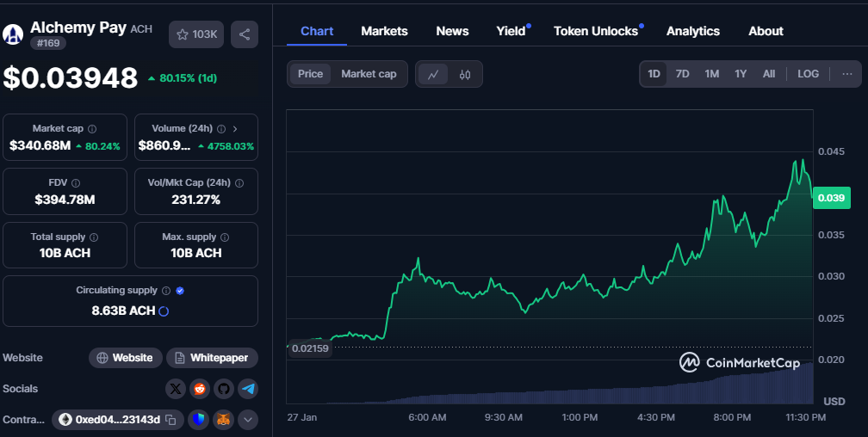Switch to the Token Unlocks tab
Viewport: 868px width, 437px height.
coord(596,32)
